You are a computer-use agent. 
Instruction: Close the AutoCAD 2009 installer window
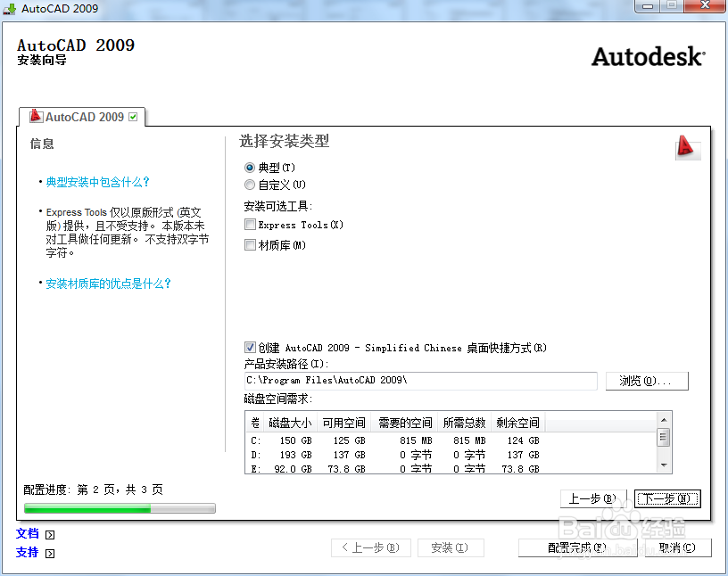tap(705, 6)
